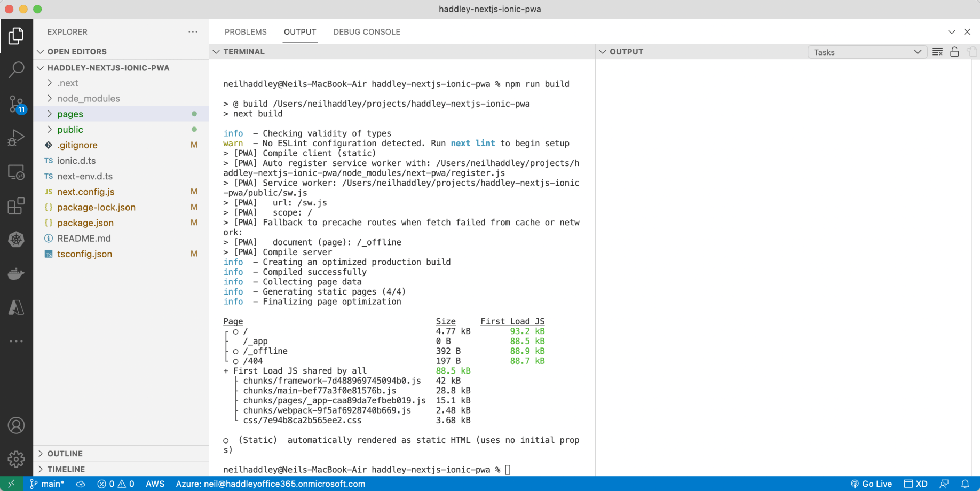Expand the pages folder
This screenshot has width=980, height=491.
[50, 114]
